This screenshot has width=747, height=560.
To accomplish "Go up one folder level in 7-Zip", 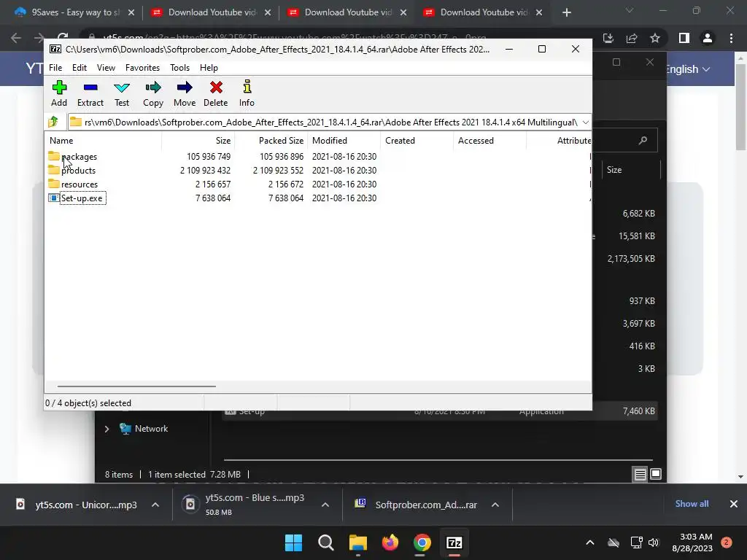I will point(53,122).
